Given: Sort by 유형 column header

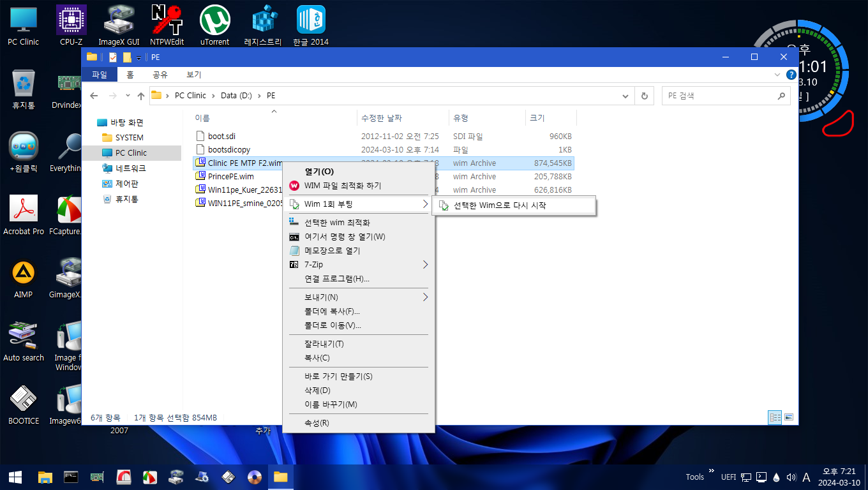Looking at the screenshot, I should pyautogui.click(x=487, y=118).
